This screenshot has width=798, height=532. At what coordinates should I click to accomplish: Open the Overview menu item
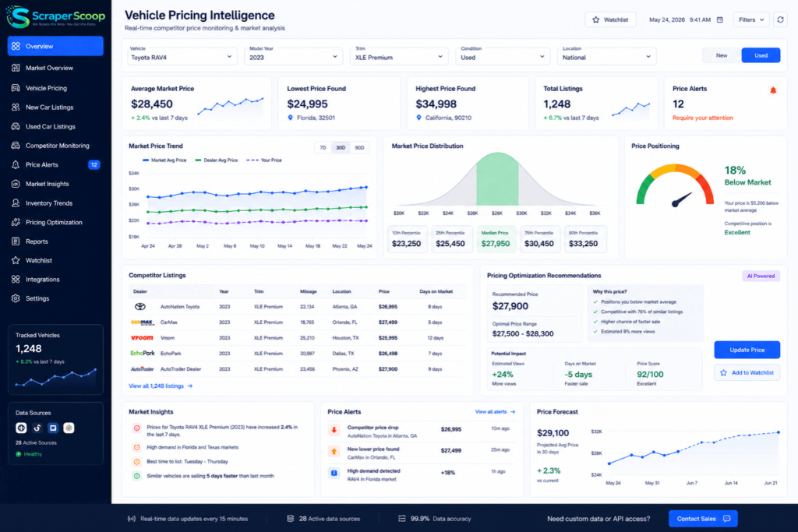(55, 46)
